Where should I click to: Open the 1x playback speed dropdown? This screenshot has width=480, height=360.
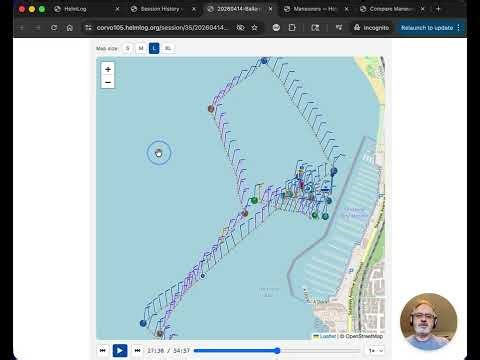pyautogui.click(x=376, y=350)
